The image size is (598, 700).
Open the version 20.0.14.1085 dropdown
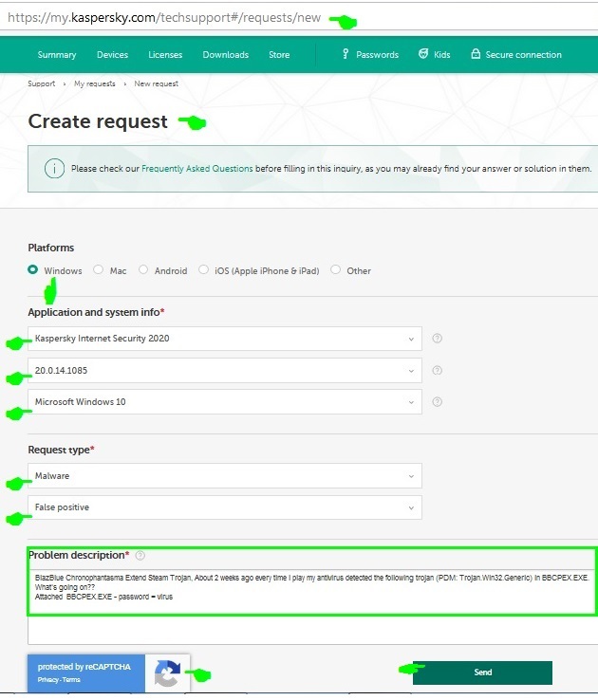click(225, 371)
